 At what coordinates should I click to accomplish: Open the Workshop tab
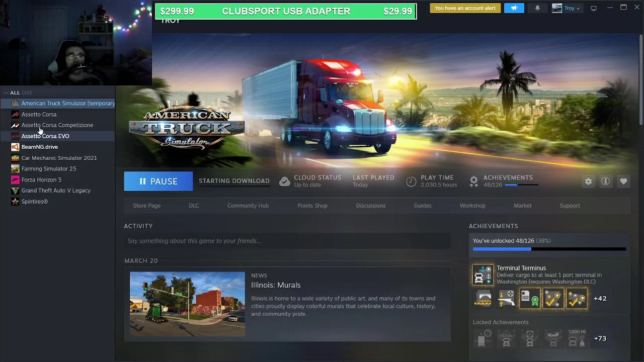click(472, 206)
